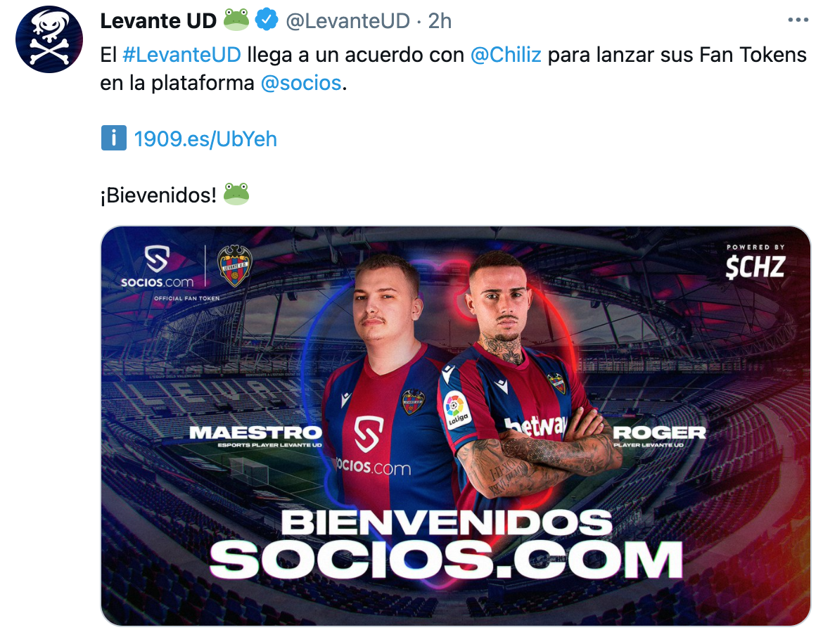
Task: Click the blue verified badge
Action: click(267, 20)
